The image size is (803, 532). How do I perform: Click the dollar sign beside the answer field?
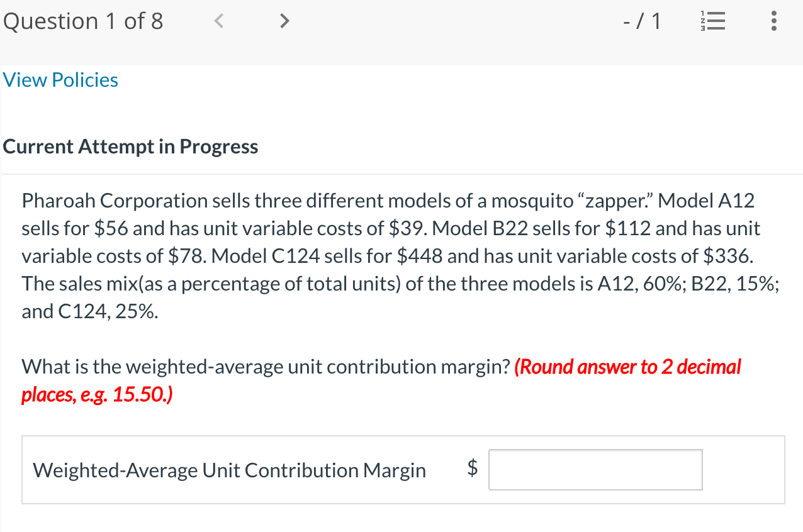[472, 469]
